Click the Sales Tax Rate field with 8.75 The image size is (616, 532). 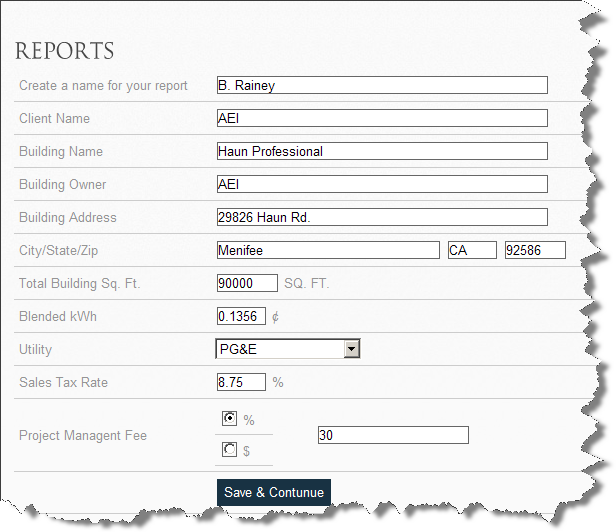tap(241, 382)
